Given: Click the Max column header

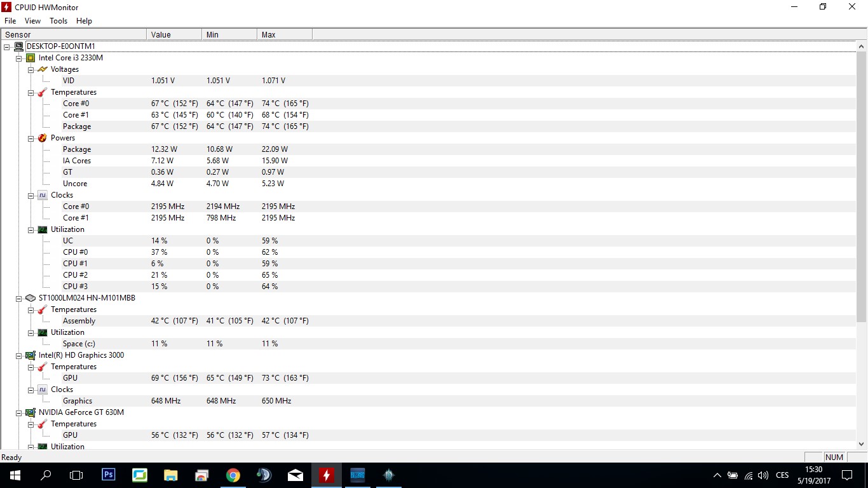Looking at the screenshot, I should (x=285, y=34).
